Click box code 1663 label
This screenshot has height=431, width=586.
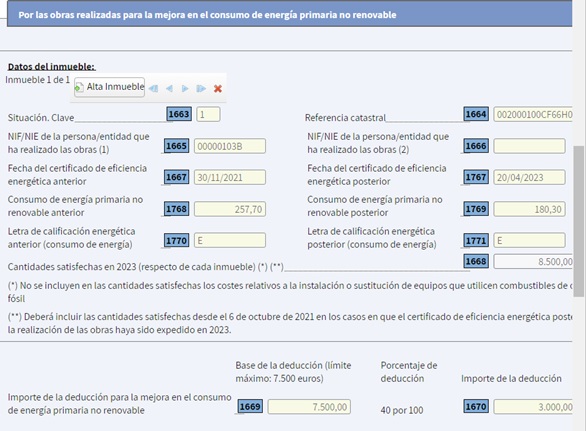[x=179, y=114]
